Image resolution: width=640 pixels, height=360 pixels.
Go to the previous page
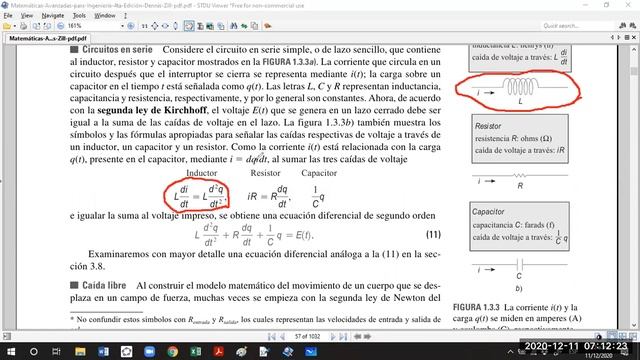click(282, 337)
